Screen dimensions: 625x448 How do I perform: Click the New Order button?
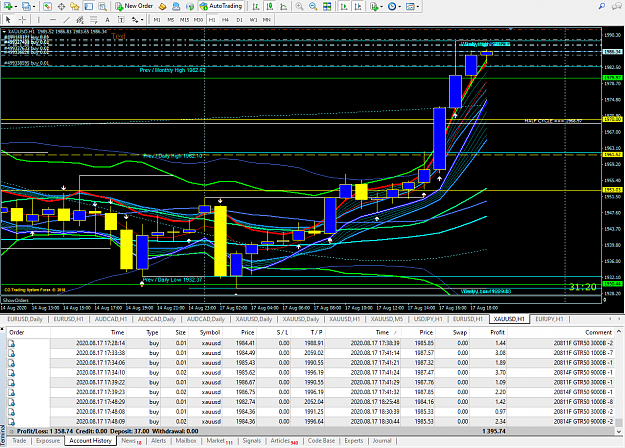pyautogui.click(x=134, y=6)
